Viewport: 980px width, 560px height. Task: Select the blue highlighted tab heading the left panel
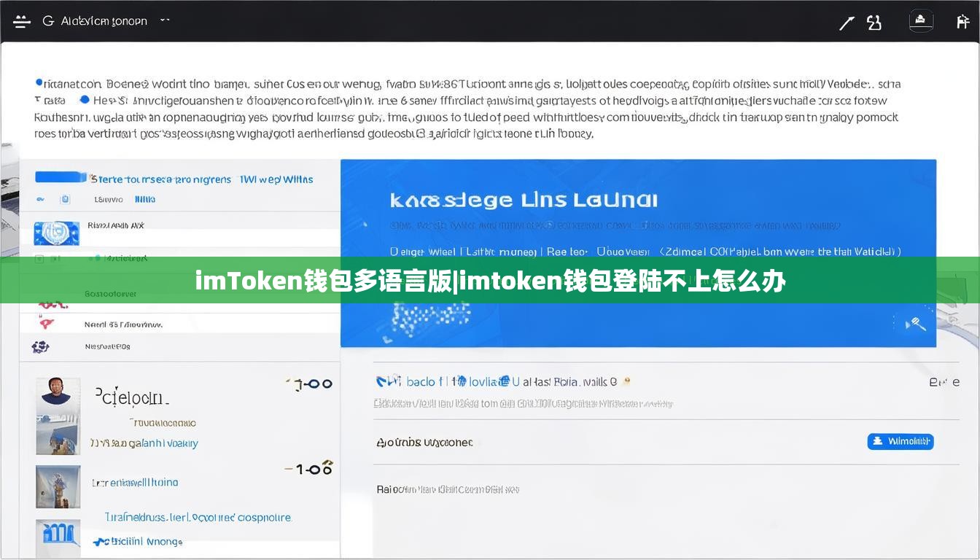(61, 177)
